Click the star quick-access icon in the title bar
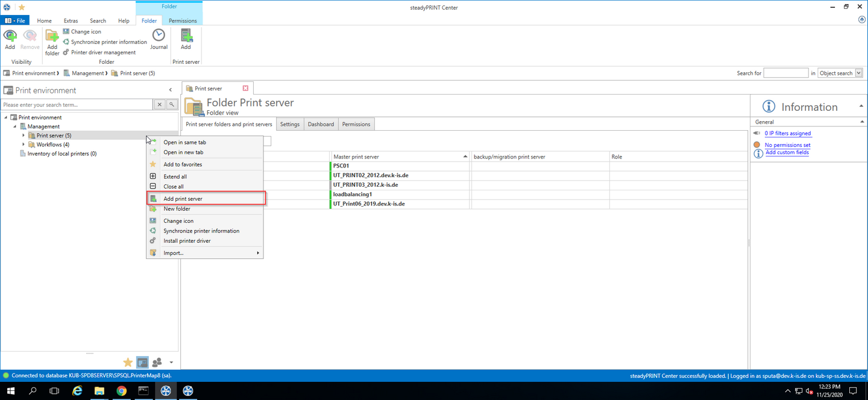 22,7
